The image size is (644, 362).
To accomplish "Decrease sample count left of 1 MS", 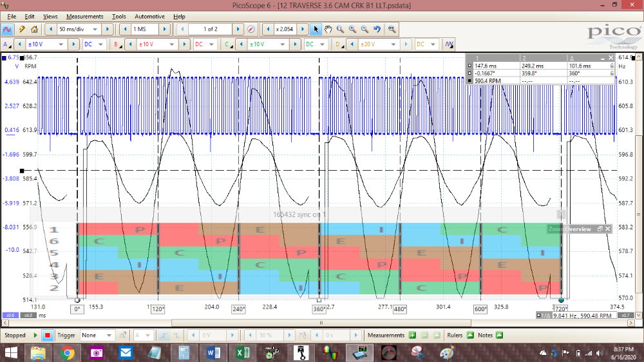I will [x=125, y=29].
